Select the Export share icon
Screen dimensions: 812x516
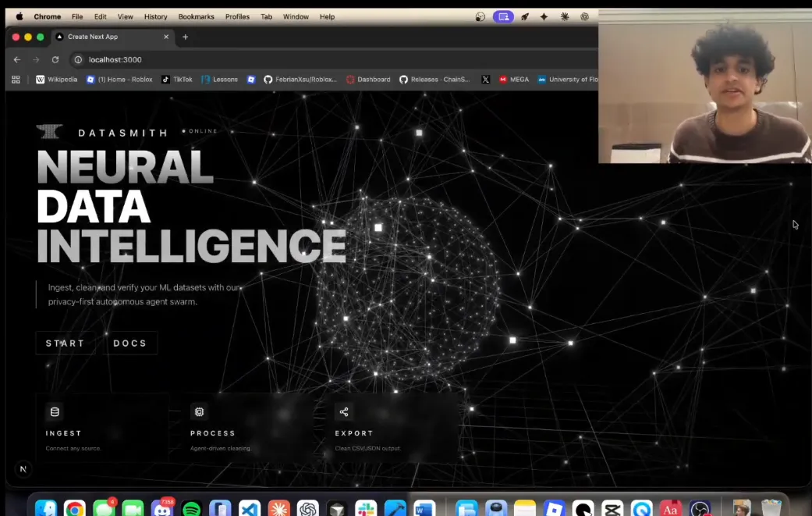(344, 411)
